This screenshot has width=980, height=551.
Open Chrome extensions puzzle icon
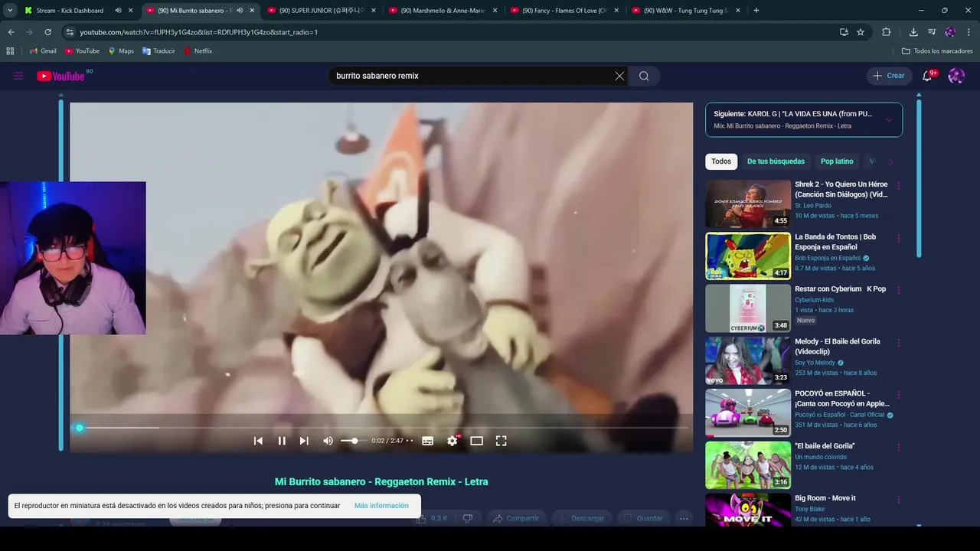[x=887, y=32]
